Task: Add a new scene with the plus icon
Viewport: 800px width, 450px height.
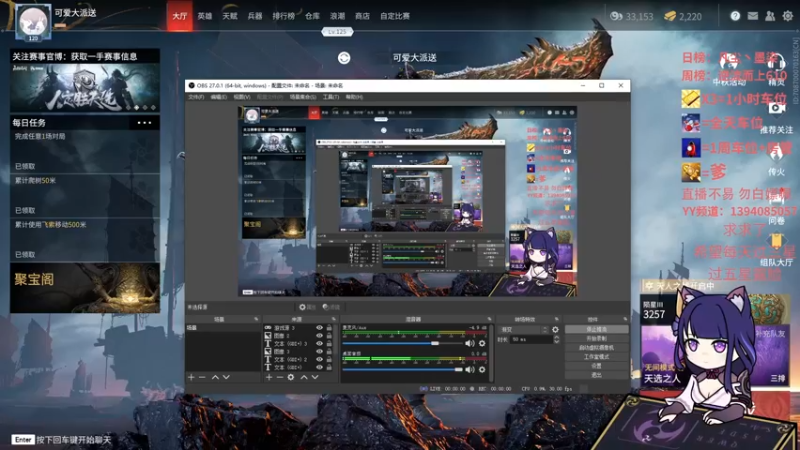Action: 191,377
